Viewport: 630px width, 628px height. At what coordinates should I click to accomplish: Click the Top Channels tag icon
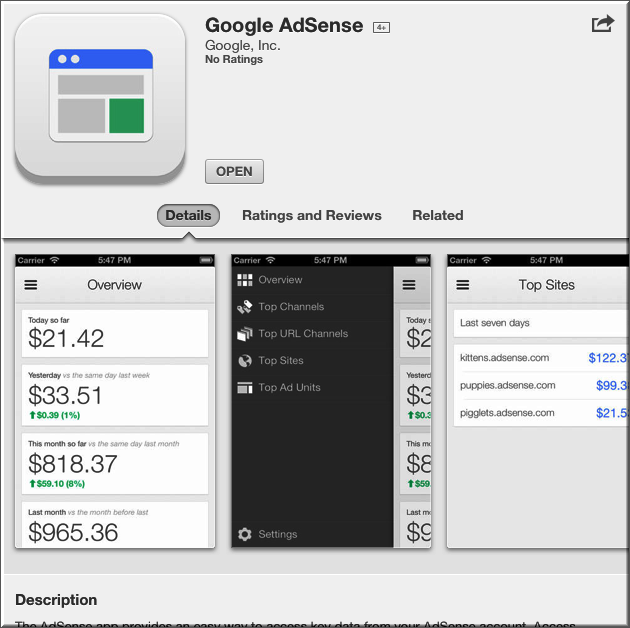coord(245,307)
